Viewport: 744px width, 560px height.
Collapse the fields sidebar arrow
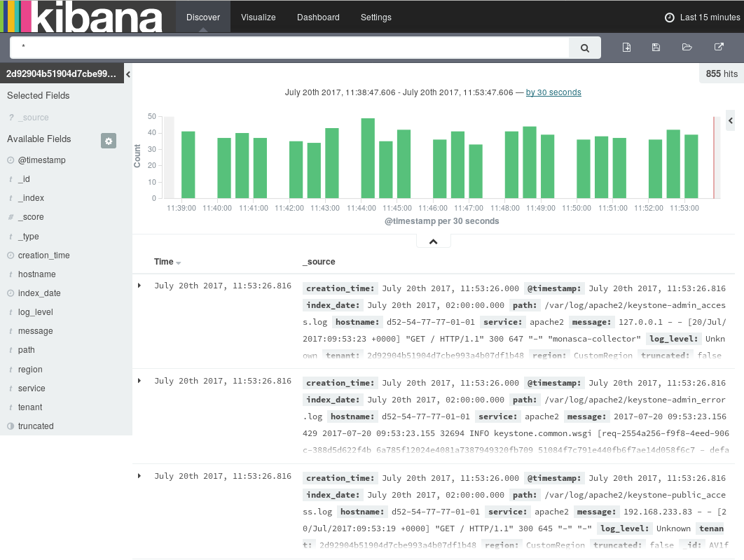point(128,73)
